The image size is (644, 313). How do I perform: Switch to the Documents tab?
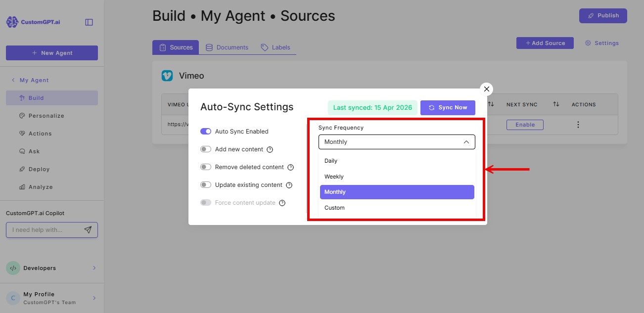click(x=227, y=47)
